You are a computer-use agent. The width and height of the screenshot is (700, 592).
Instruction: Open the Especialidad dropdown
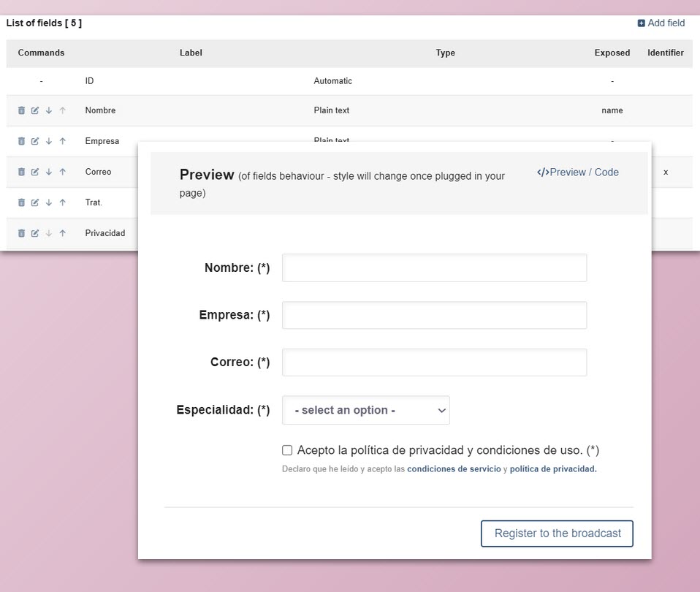[365, 410]
